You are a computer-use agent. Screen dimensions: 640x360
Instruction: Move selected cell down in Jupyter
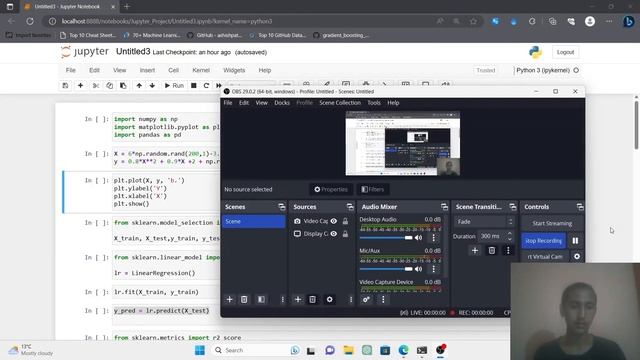pos(152,86)
